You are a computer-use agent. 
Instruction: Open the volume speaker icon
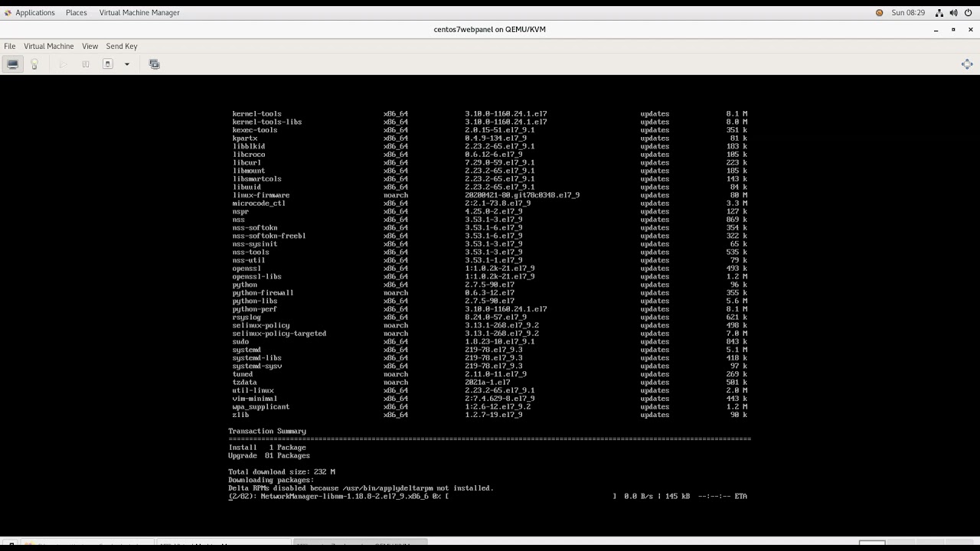tap(953, 12)
